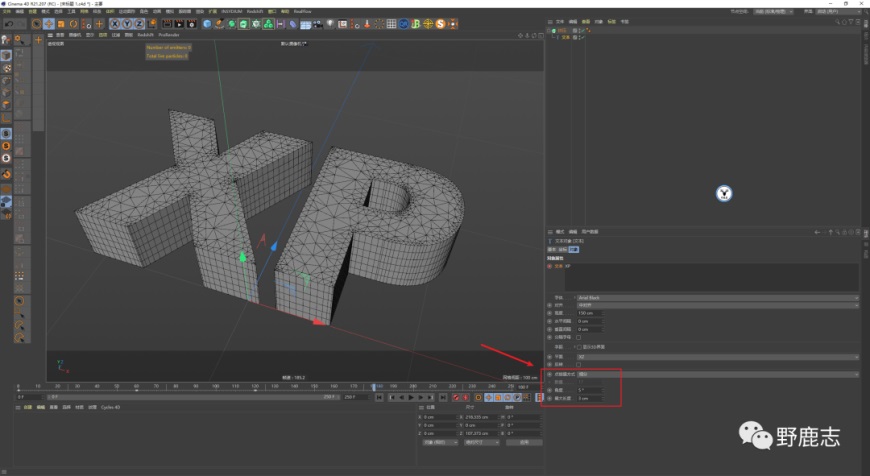The width and height of the screenshot is (870, 476).
Task: Click the XP text input area
Action: coord(711,277)
